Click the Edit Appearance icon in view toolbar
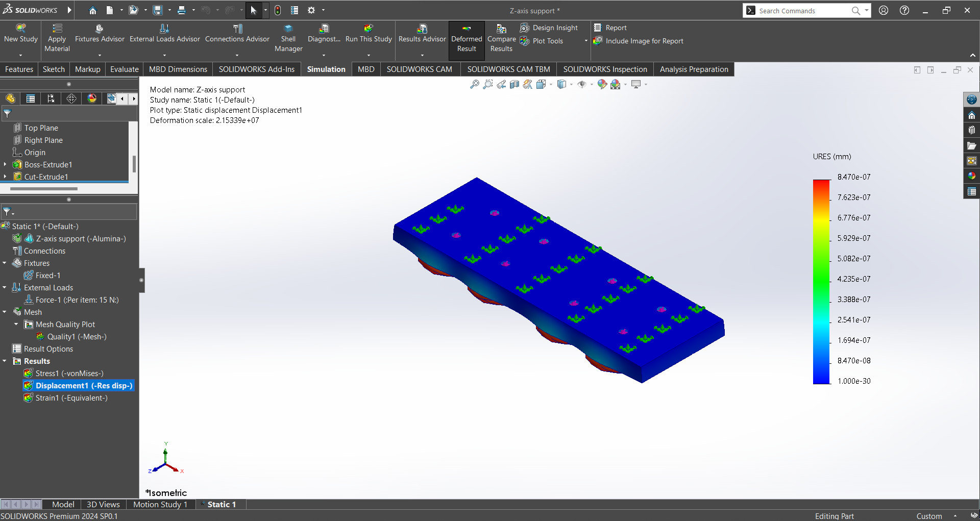This screenshot has width=980, height=521. click(602, 84)
